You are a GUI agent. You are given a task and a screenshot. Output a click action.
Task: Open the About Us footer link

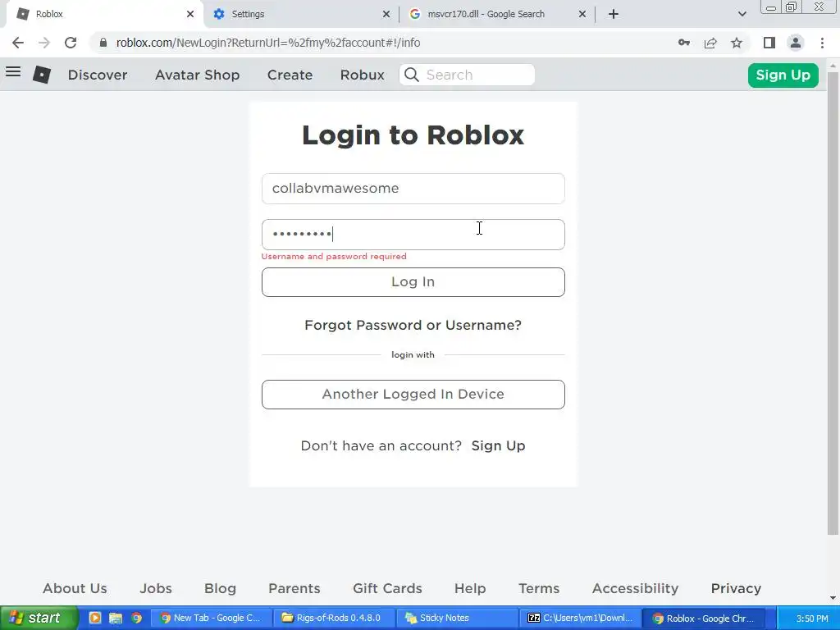click(x=75, y=588)
